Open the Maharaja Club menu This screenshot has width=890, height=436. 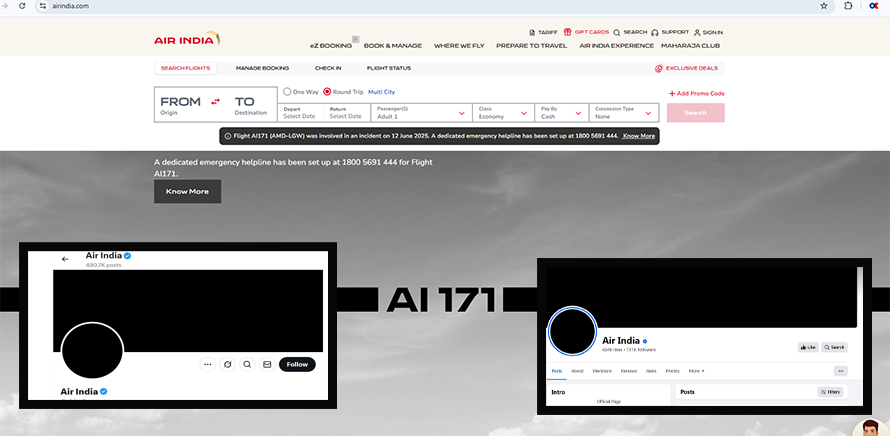[x=690, y=45]
